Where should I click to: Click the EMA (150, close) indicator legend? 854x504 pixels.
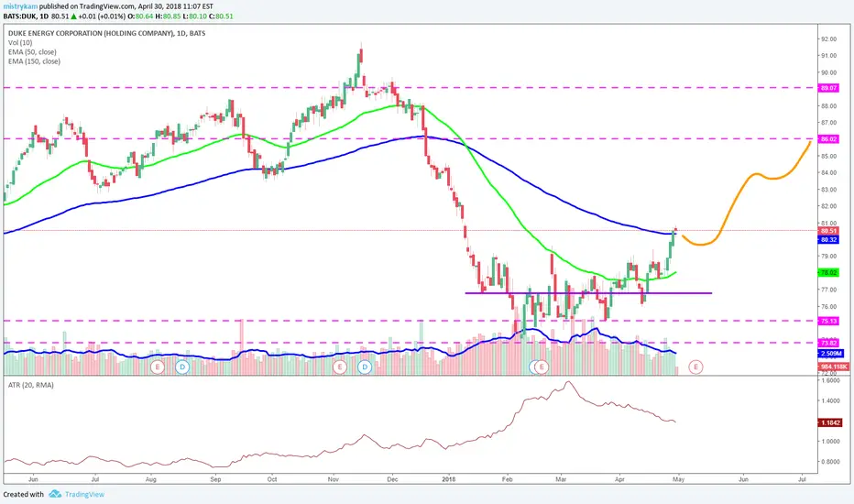34,61
